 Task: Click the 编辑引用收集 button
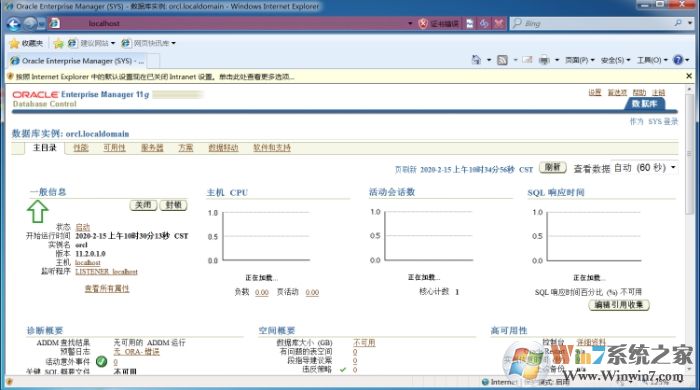point(619,305)
